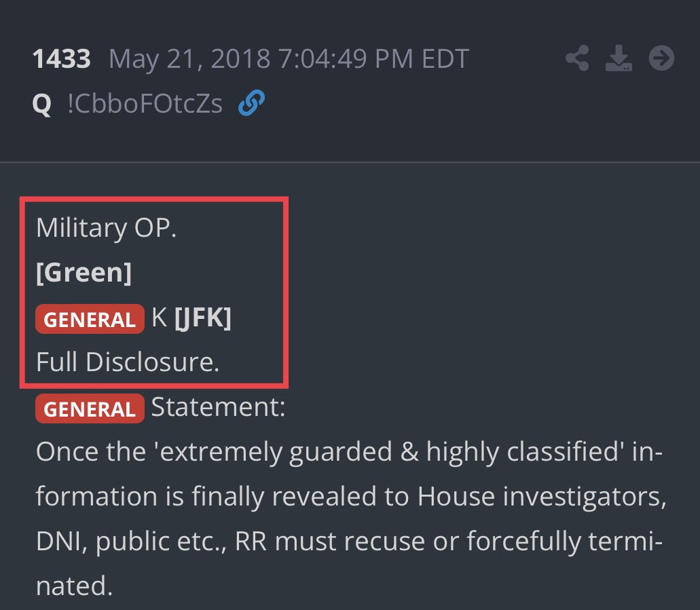Screen dimensions: 700x610
Task: Click the 'Full Disclosure.' line
Action: coord(128,362)
